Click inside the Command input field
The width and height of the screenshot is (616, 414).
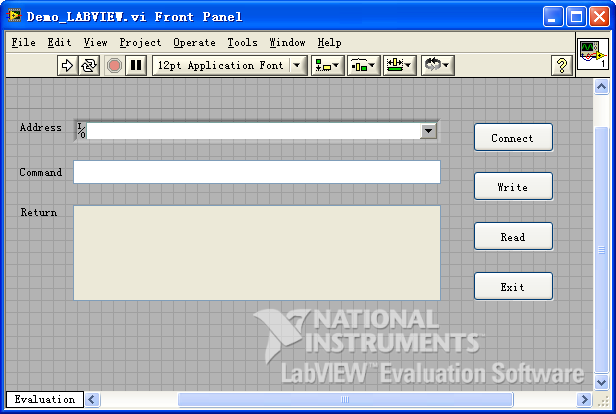click(257, 172)
